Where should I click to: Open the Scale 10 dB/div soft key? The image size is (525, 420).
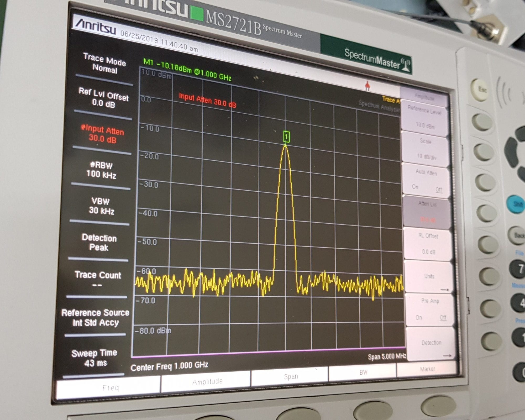[x=426, y=149]
